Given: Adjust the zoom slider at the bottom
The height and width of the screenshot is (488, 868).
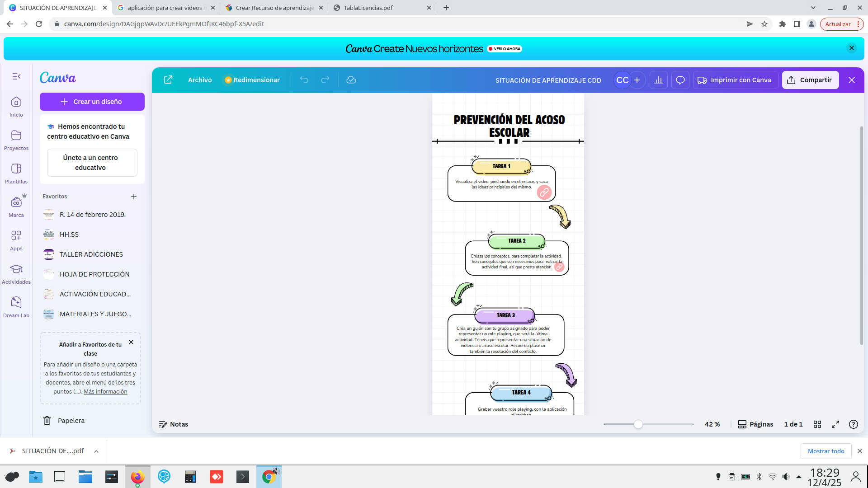Looking at the screenshot, I should [638, 424].
